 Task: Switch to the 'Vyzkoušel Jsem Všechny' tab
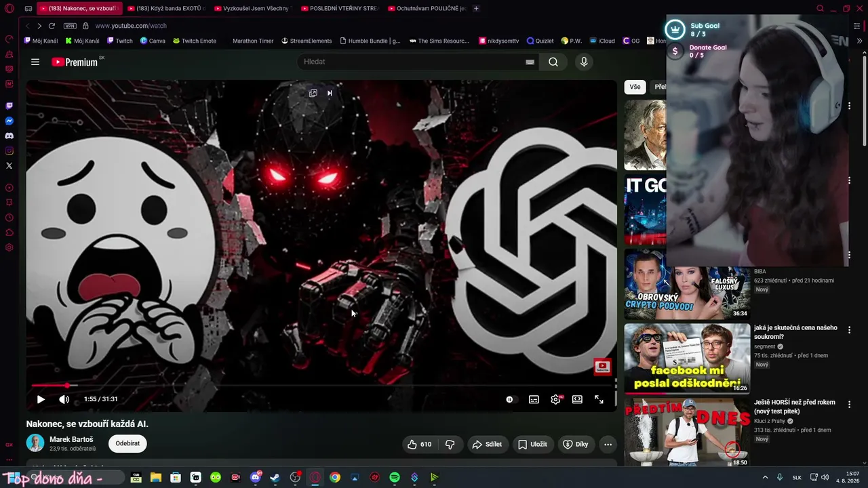[x=252, y=8]
